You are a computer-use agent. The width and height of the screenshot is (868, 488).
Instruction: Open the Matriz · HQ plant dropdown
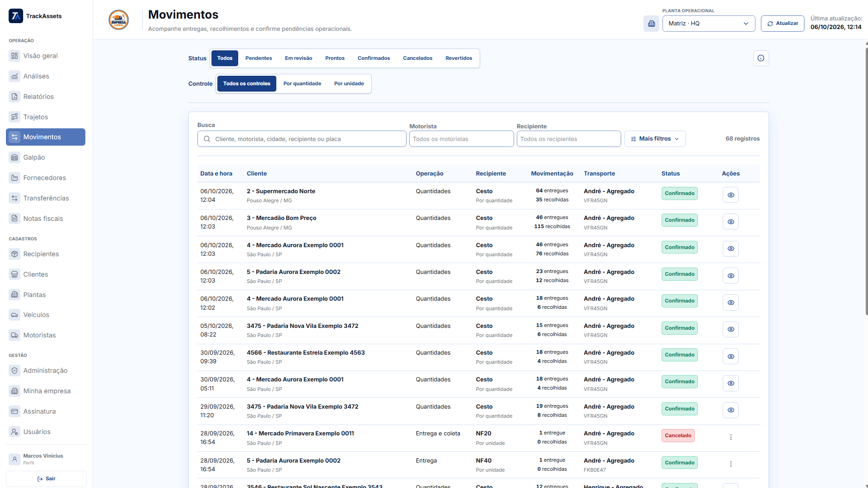click(x=708, y=24)
